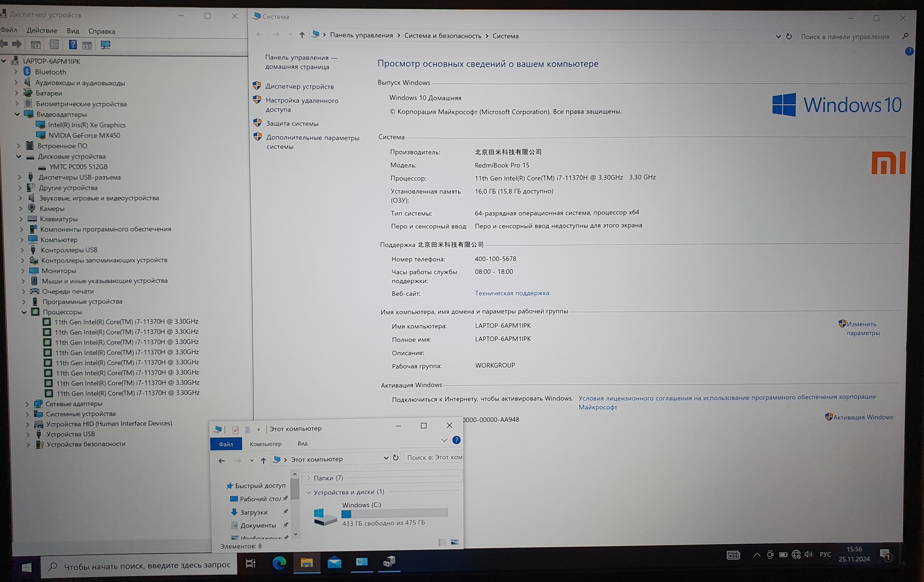
Task: Click the Up arrow in Система window
Action: (x=302, y=35)
